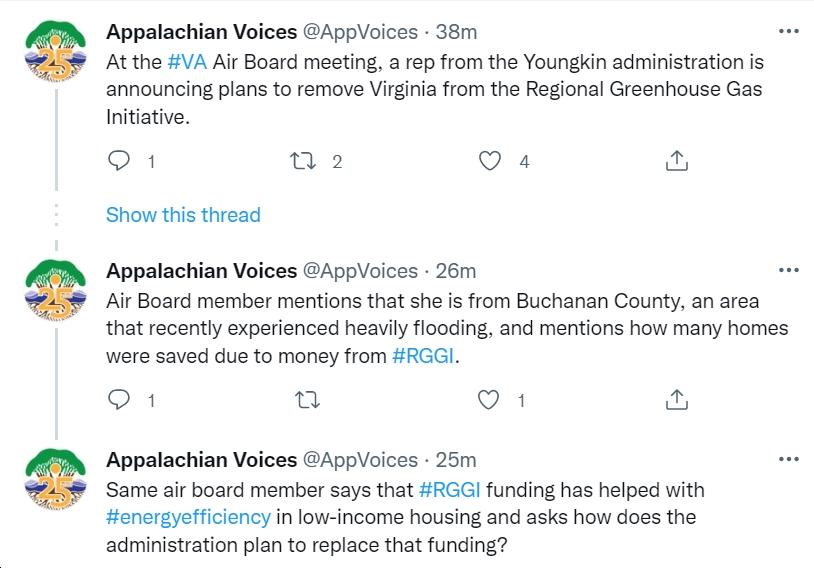Image resolution: width=814 pixels, height=568 pixels.
Task: Open #RGGI hashtag in the 25m tweet
Action: [450, 490]
